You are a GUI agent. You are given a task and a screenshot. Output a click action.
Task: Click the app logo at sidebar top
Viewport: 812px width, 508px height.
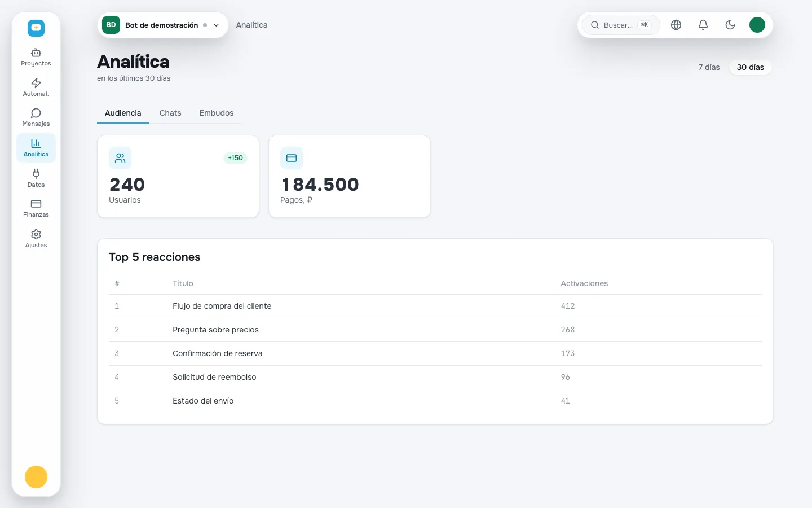[36, 28]
